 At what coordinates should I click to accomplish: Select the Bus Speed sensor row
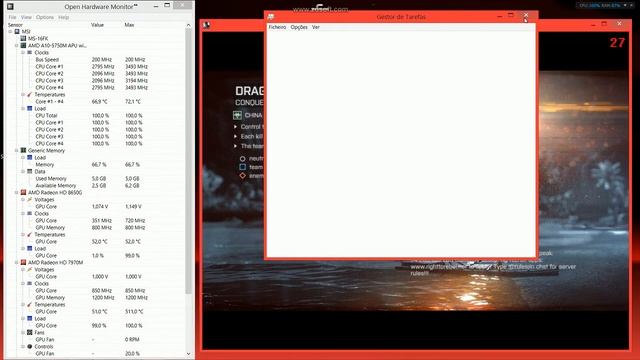coord(96,59)
